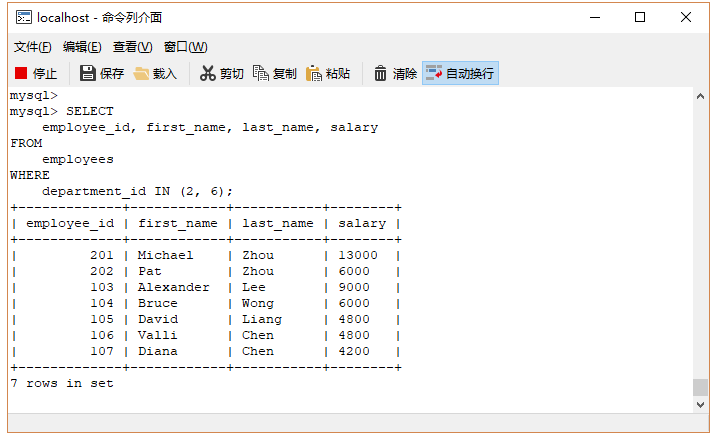Click the Clear (清除) trash icon
717x438 pixels.
coord(380,73)
